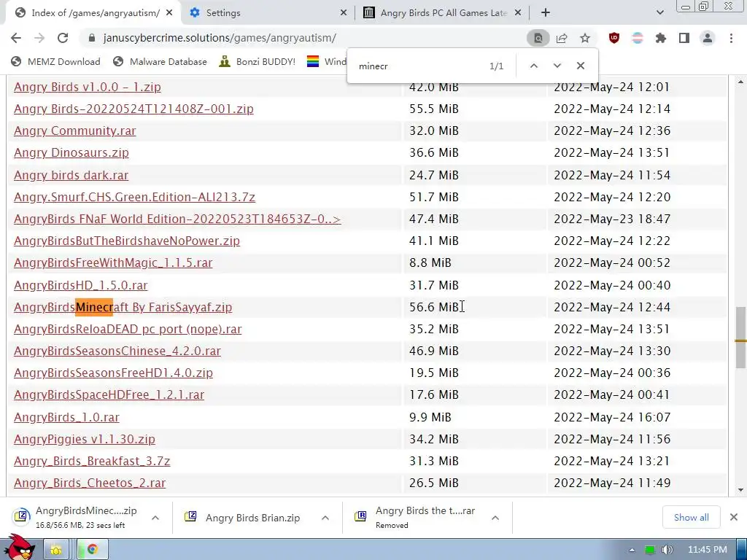747x560 pixels.
Task: Open the Extensions puzzle menu
Action: [x=661, y=38]
